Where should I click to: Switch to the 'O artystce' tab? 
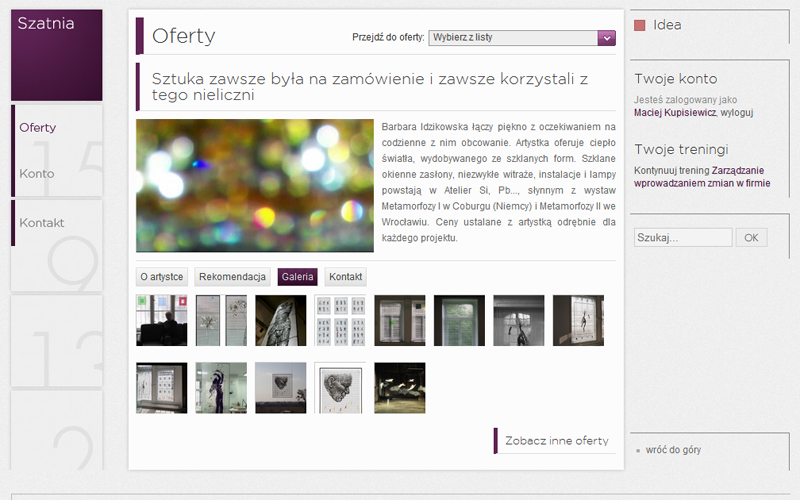(x=162, y=277)
